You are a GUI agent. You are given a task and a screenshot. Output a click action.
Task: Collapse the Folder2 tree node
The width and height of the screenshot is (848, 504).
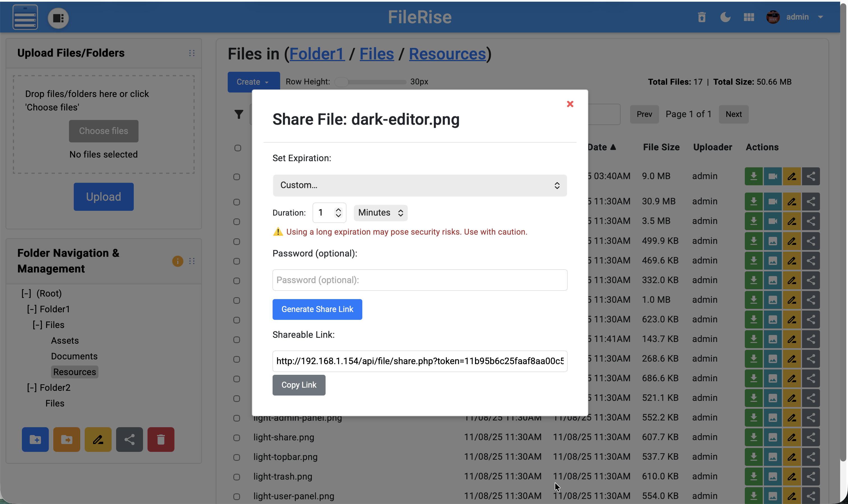click(x=32, y=387)
